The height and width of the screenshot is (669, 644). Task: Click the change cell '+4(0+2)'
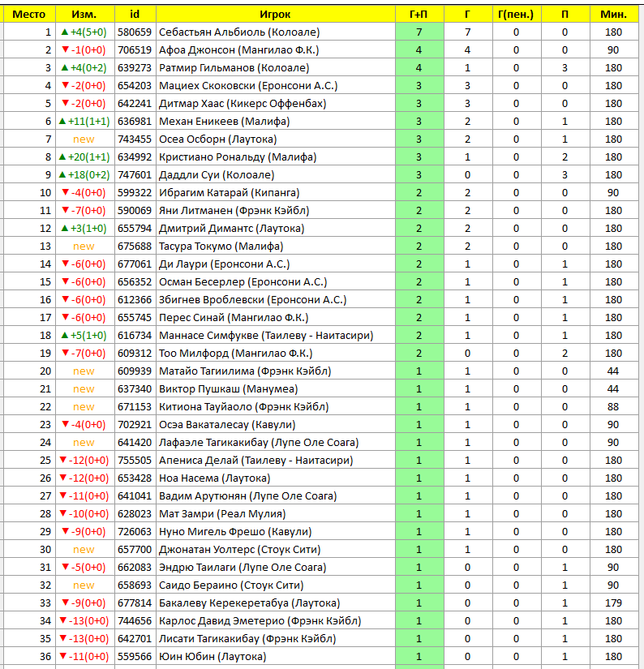tap(84, 68)
